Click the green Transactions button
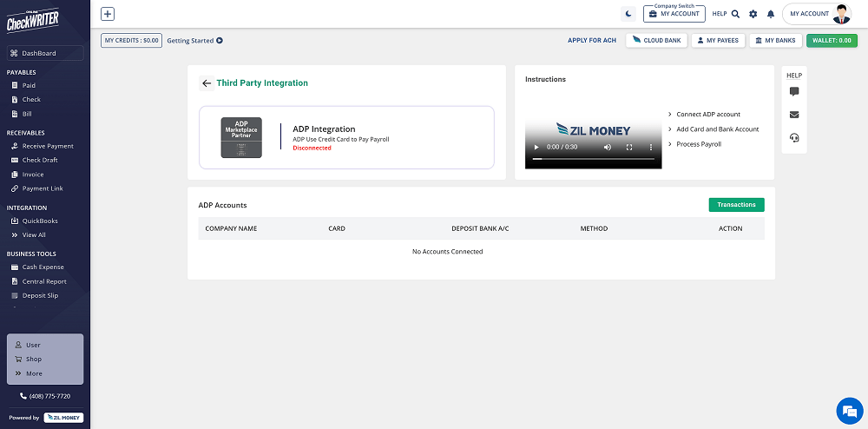868x429 pixels. click(x=736, y=205)
